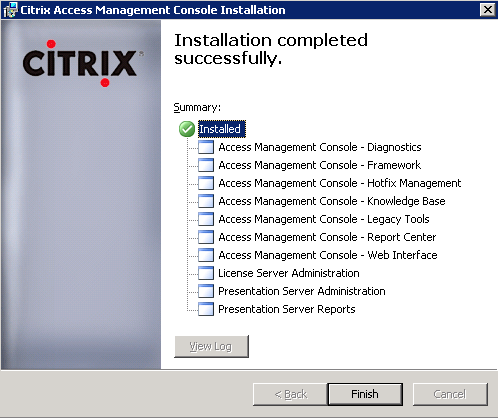Click the Back button
Image resolution: width=498 pixels, height=418 pixels.
290,394
